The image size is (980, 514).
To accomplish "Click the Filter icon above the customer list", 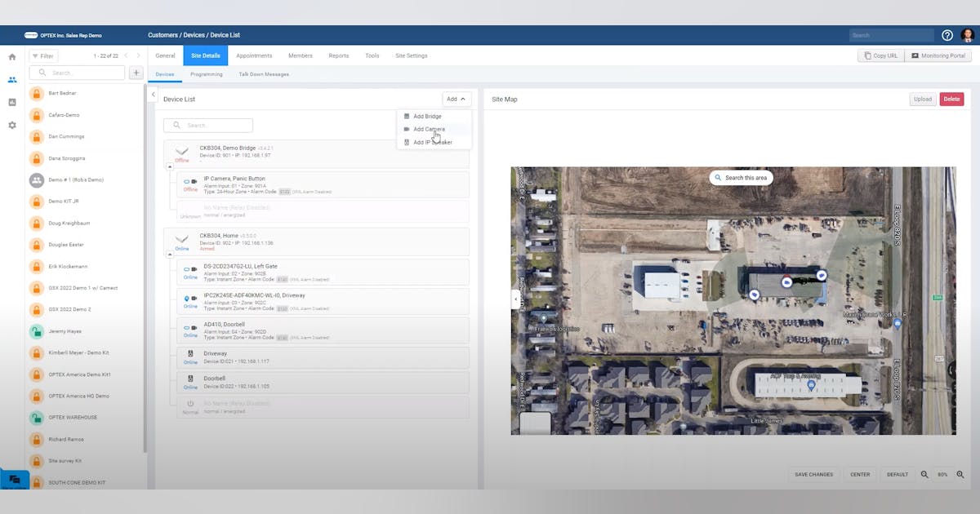I will (33, 55).
